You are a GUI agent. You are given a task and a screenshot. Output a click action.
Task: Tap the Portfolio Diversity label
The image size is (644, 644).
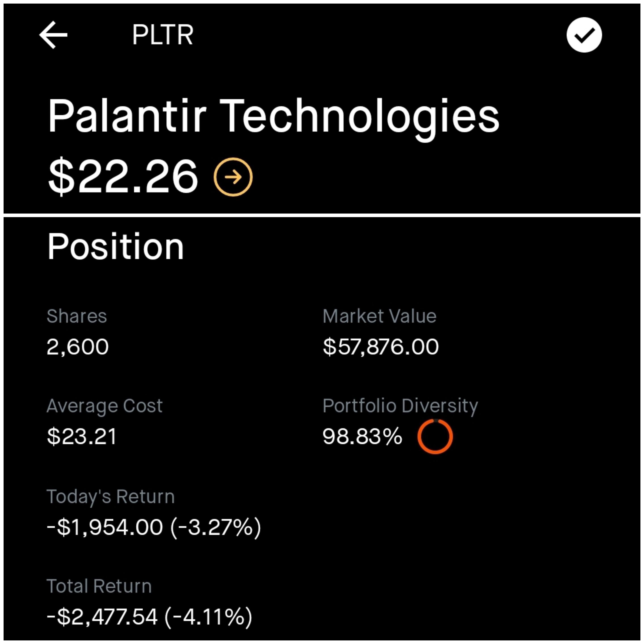click(x=400, y=406)
